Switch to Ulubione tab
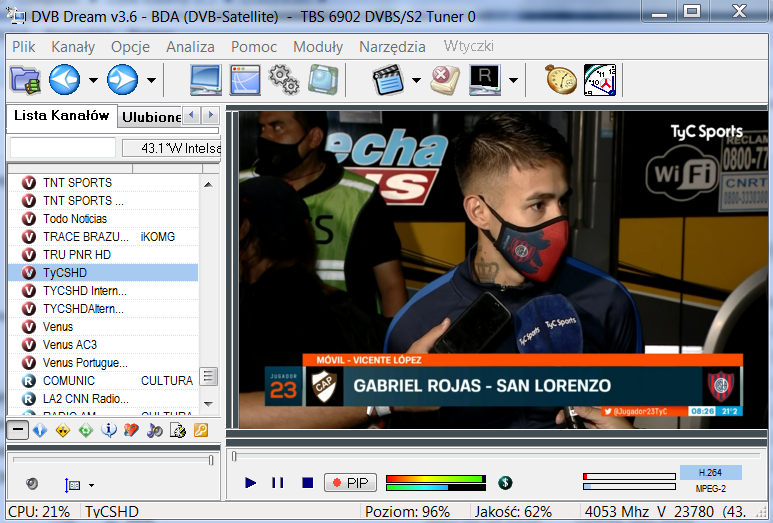The height and width of the screenshot is (523, 773). coord(151,117)
